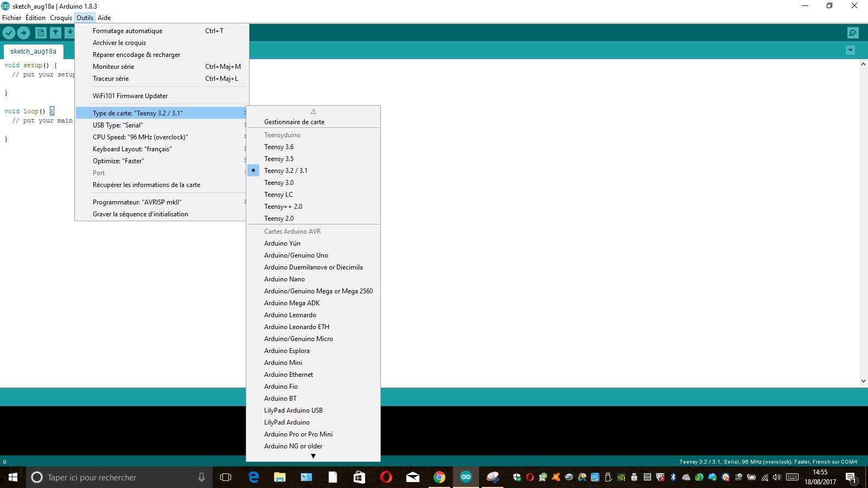Open Moniteur série

[x=162, y=67]
